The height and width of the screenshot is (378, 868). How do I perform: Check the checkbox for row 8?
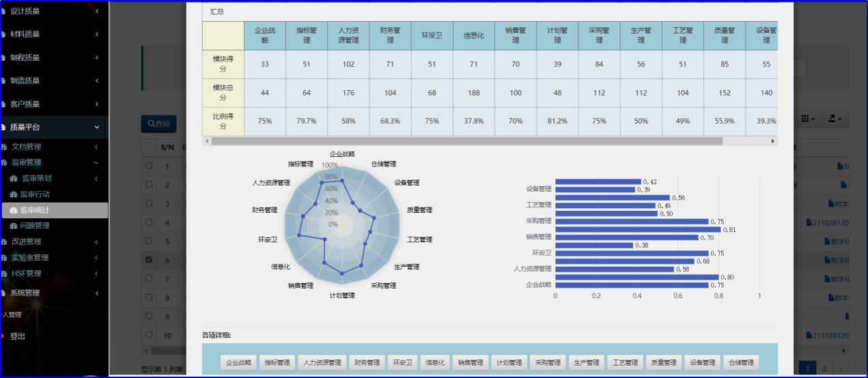pyautogui.click(x=149, y=297)
